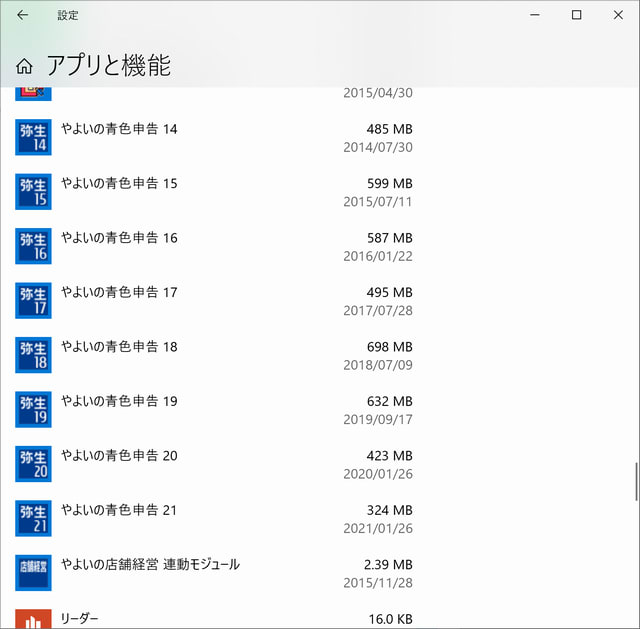The height and width of the screenshot is (629, 640).
Task: Click the やよいの青色申告 21 app icon
Action: pos(33,518)
